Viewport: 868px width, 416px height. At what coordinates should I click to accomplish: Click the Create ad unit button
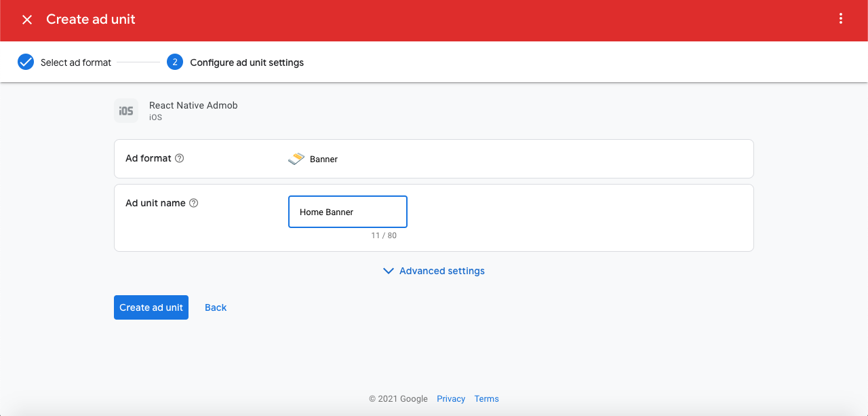pos(151,307)
